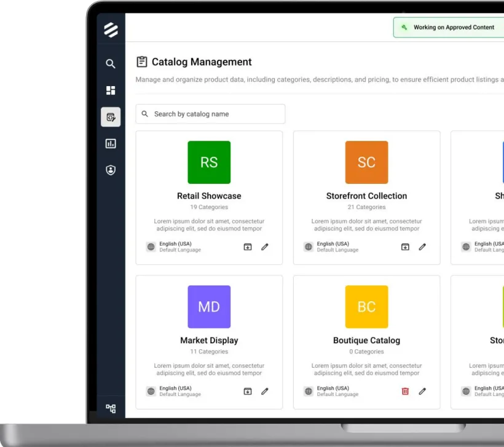Delete the Boutique Catalog with trash icon
The width and height of the screenshot is (504, 447).
(405, 391)
